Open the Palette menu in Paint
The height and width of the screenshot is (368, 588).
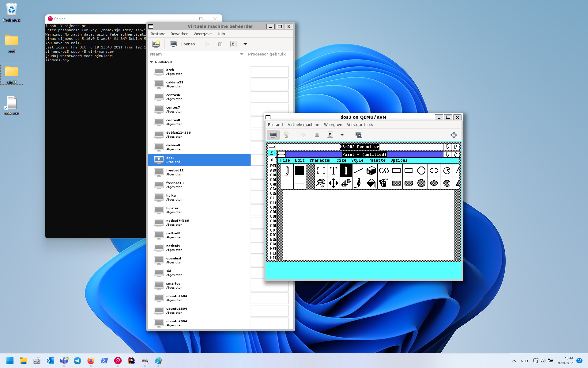[x=377, y=160]
